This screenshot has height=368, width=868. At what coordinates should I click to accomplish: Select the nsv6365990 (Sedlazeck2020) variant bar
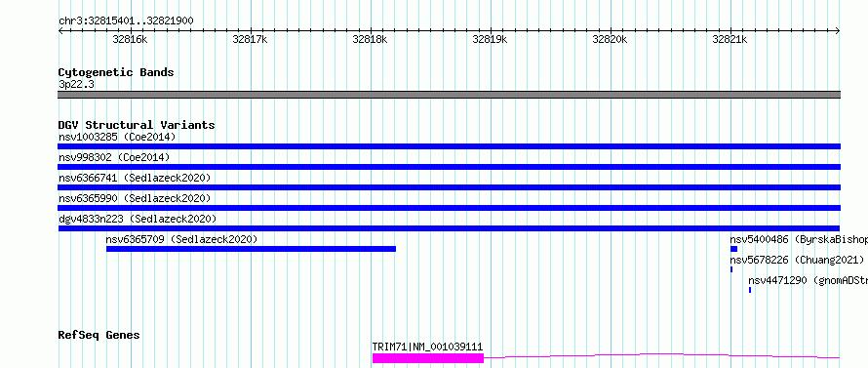tap(449, 208)
